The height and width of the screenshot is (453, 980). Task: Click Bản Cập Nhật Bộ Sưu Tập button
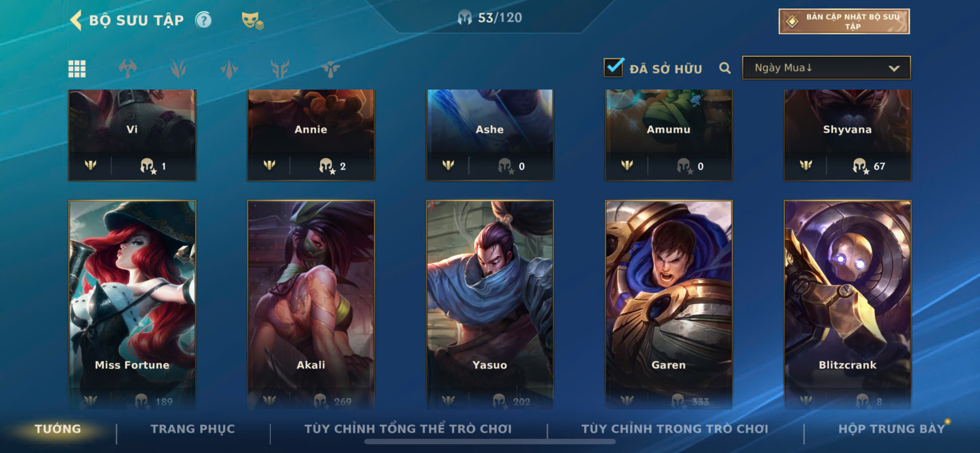click(x=844, y=21)
